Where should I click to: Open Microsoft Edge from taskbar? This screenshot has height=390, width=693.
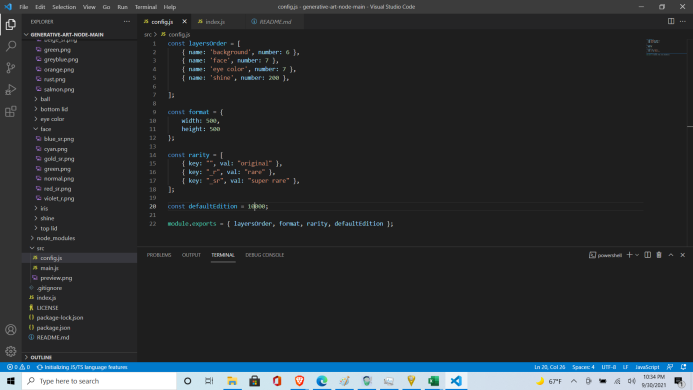pyautogui.click(x=322, y=381)
